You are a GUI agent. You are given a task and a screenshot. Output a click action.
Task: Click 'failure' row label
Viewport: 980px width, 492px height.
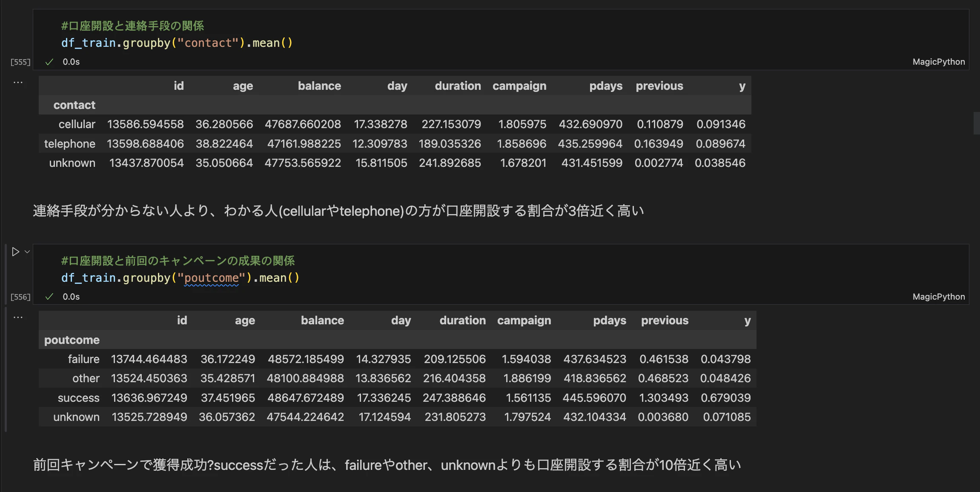click(x=83, y=359)
